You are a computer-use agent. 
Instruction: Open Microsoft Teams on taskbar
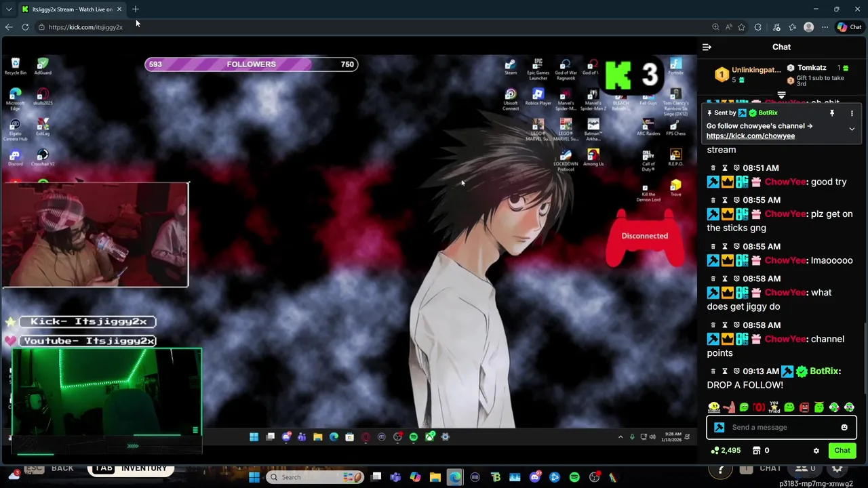coord(395,477)
